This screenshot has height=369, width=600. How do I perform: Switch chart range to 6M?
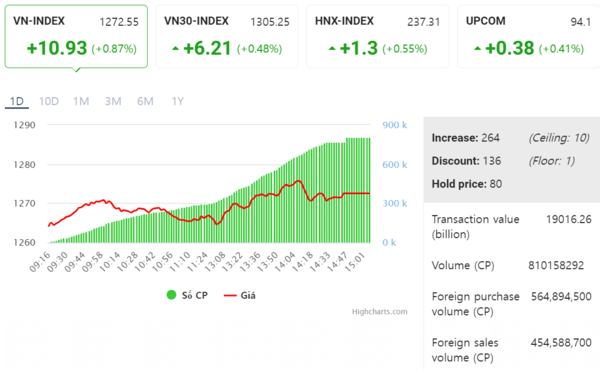(x=145, y=101)
